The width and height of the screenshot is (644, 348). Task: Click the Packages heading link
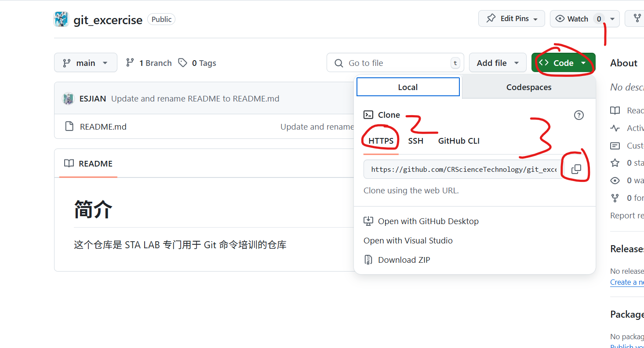point(627,314)
